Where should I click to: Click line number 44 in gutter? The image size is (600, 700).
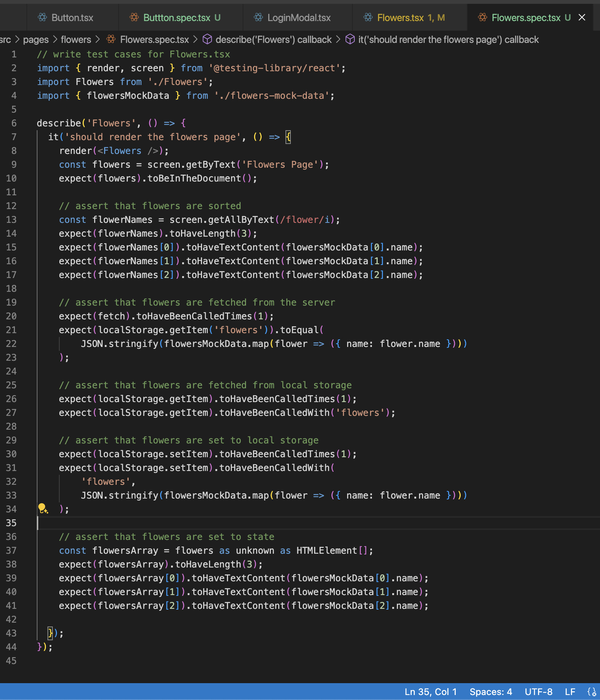(11, 647)
